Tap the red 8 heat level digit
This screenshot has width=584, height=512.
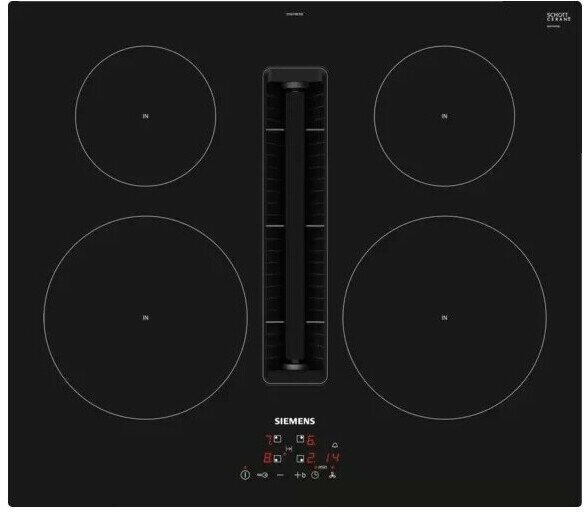coord(268,458)
